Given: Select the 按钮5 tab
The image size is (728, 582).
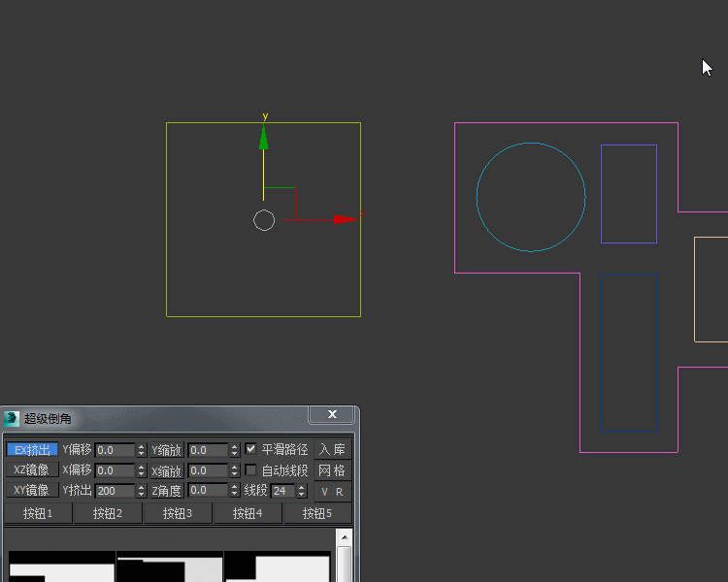Looking at the screenshot, I should (316, 513).
